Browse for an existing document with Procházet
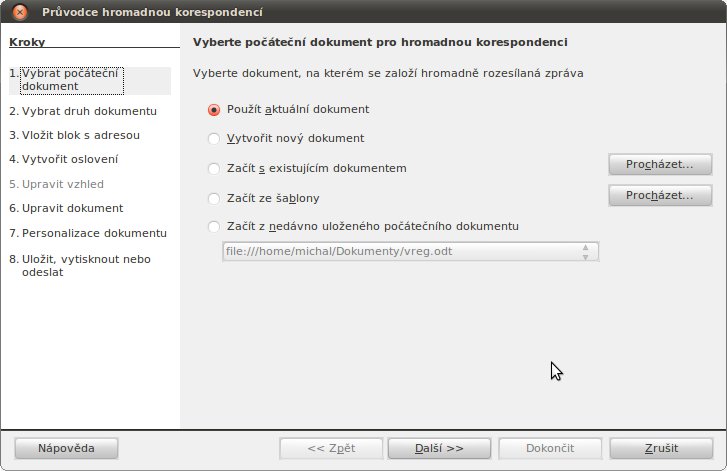The image size is (727, 471). (660, 165)
